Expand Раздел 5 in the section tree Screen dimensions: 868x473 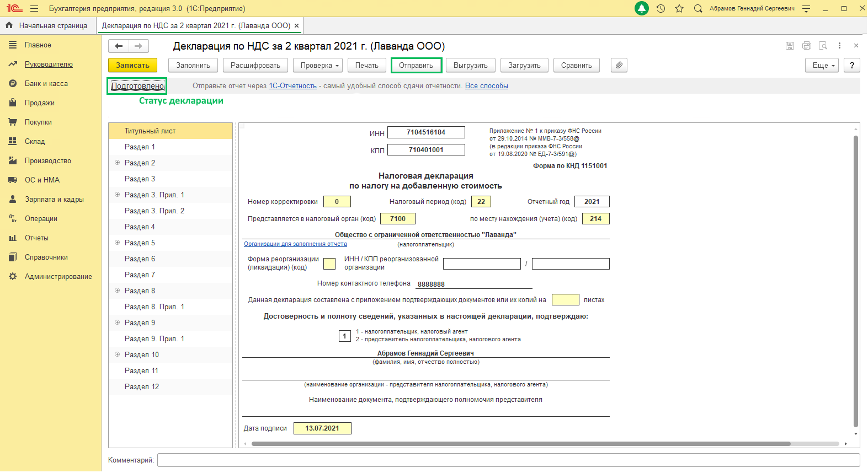pyautogui.click(x=117, y=243)
